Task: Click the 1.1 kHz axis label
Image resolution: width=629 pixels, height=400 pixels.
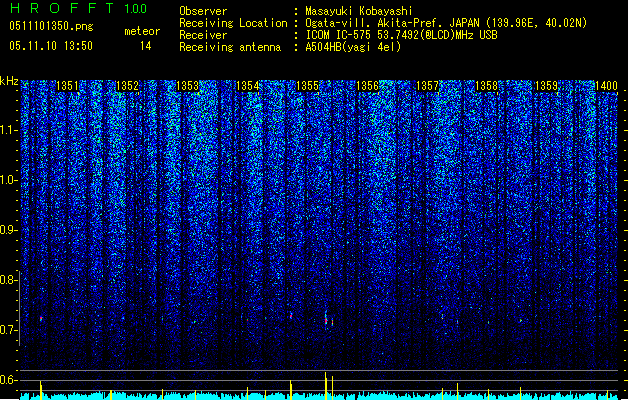Action: point(8,130)
